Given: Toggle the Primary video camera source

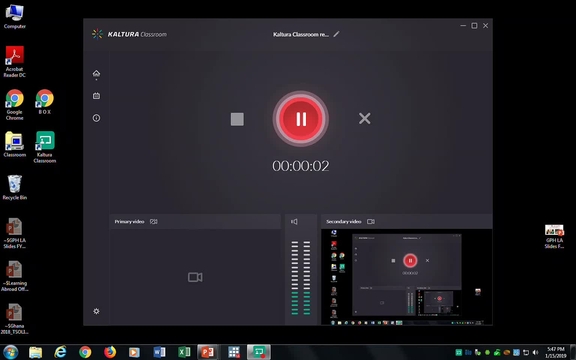Looking at the screenshot, I should 154,222.
